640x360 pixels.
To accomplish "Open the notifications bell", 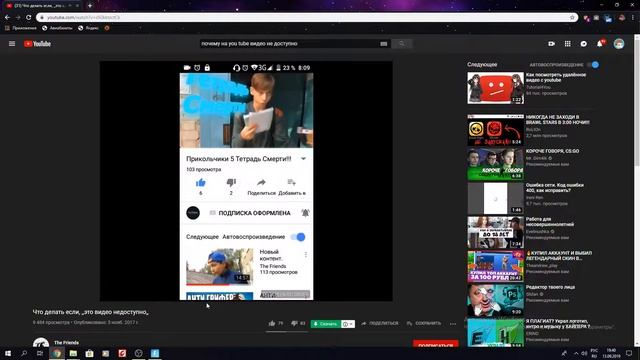I will tap(600, 43).
